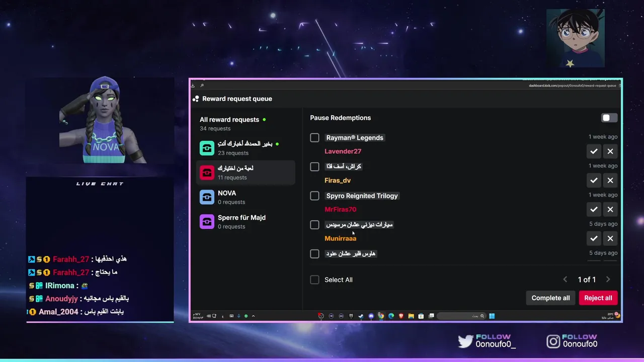Image resolution: width=644 pixels, height=362 pixels.
Task: Tick the checkbox for Firas_dv's request
Action: tap(314, 166)
